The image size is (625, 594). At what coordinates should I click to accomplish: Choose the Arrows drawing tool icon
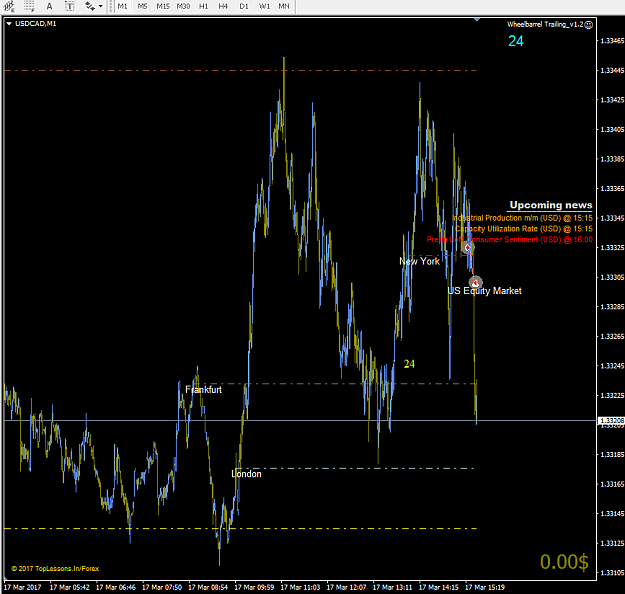click(x=90, y=6)
